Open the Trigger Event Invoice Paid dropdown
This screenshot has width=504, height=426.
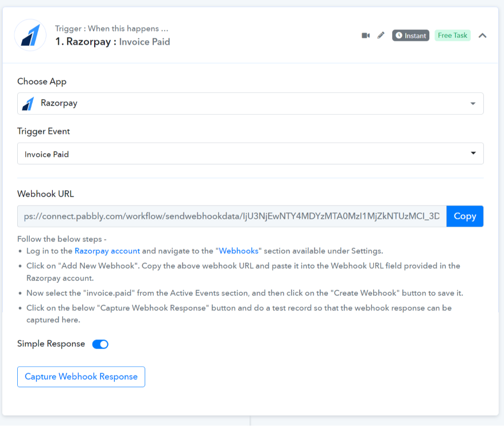250,154
